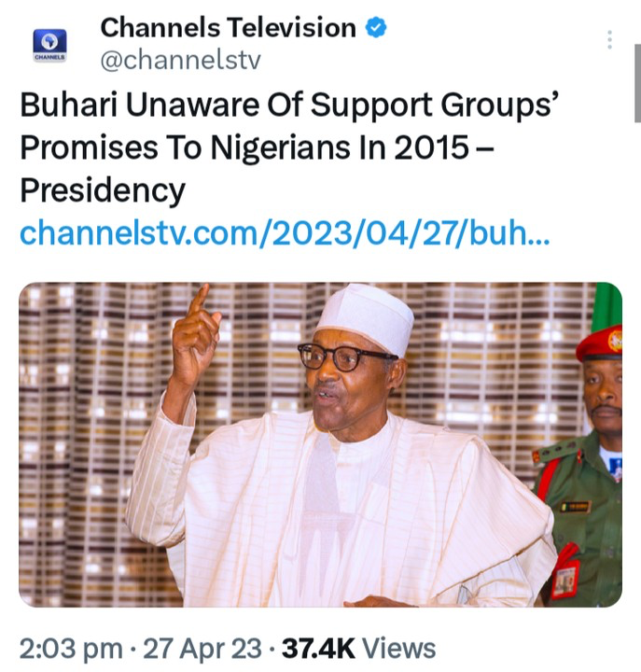This screenshot has height=672, width=641.
Task: Open the channelstv.com article link
Action: tap(285, 232)
